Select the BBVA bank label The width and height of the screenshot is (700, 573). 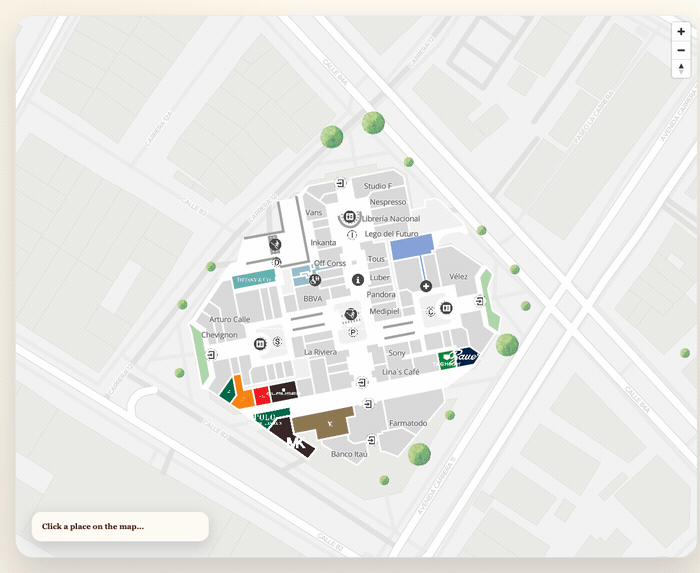312,299
